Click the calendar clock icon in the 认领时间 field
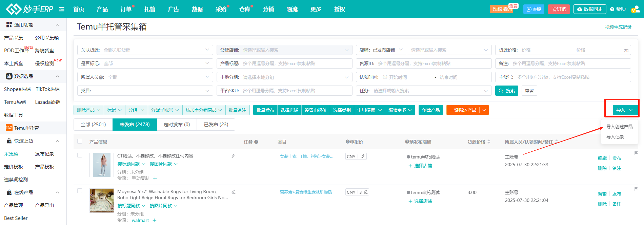644x225 pixels. (385, 77)
